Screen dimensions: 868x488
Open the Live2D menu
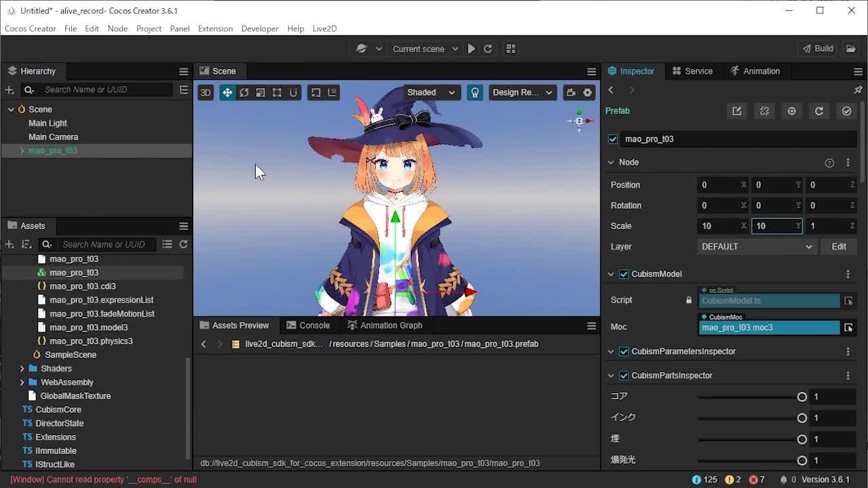(324, 28)
